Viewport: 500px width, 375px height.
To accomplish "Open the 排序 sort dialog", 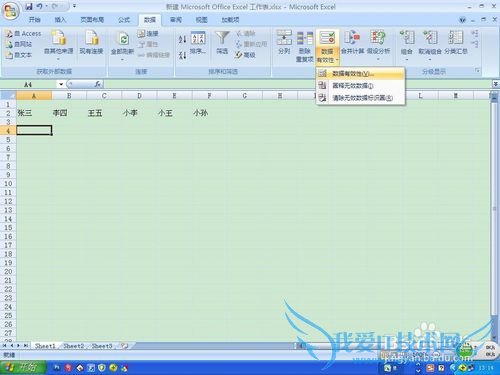I will (198, 43).
